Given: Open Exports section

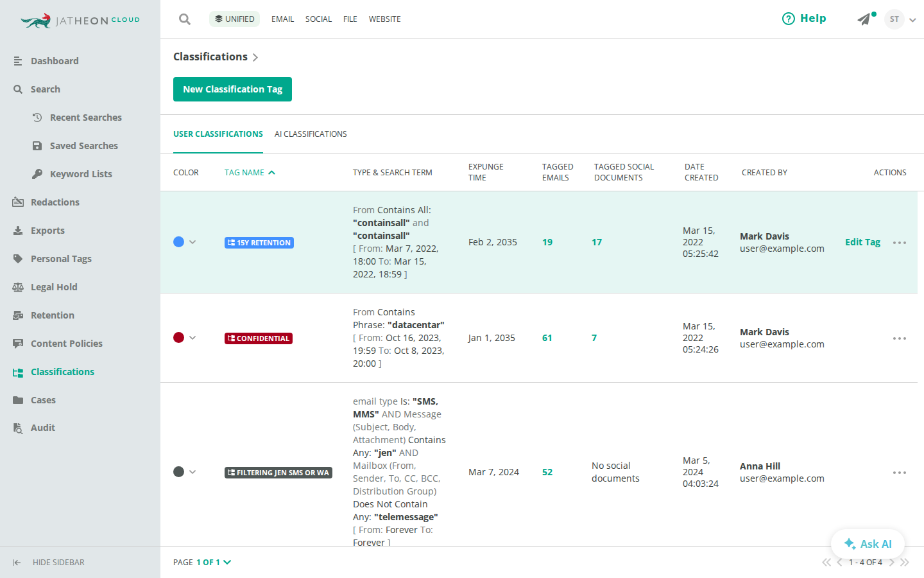Looking at the screenshot, I should tap(47, 231).
